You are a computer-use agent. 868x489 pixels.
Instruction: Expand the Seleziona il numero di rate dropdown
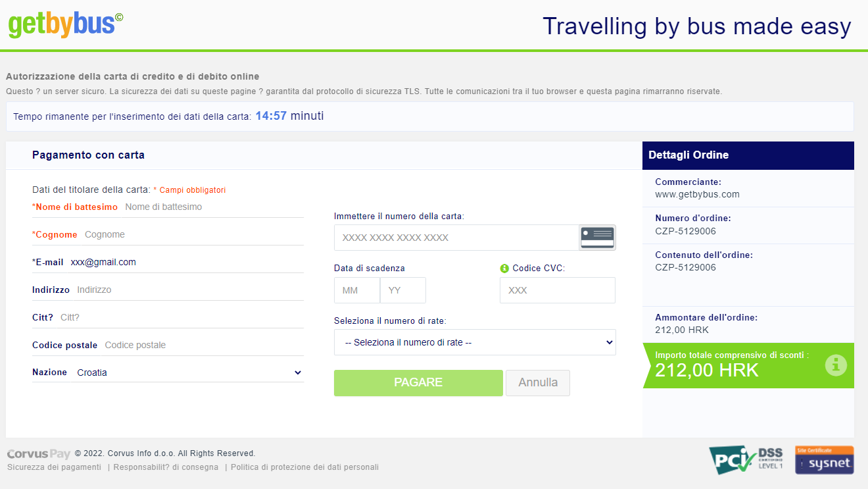pos(475,342)
